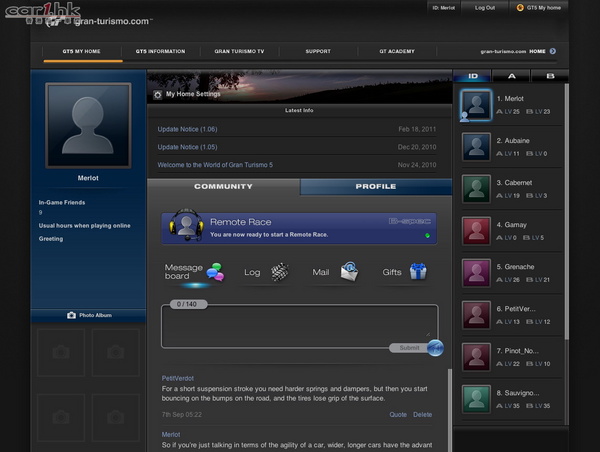Open Update Notice (1.05) link
Screen dimensions: 600x452
click(x=188, y=147)
